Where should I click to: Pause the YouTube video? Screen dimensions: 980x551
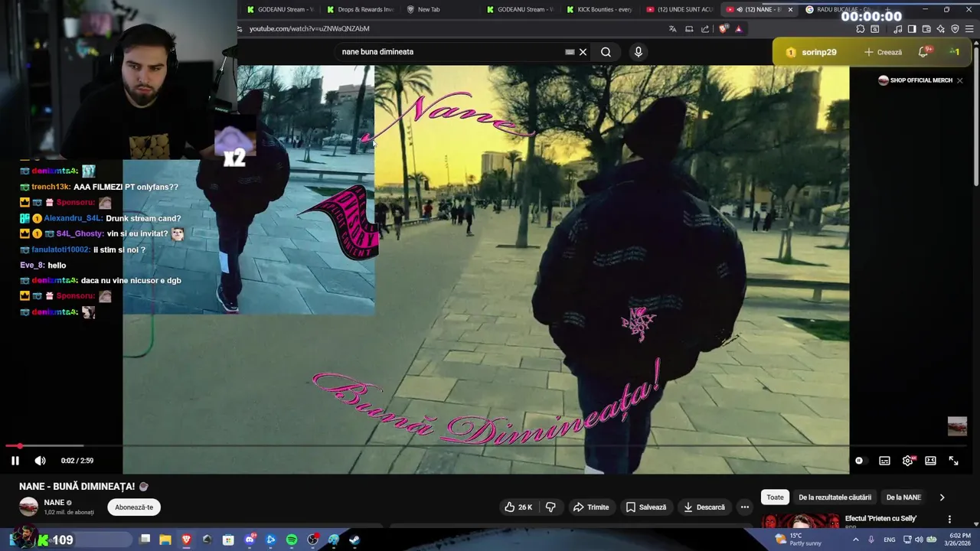tap(15, 461)
